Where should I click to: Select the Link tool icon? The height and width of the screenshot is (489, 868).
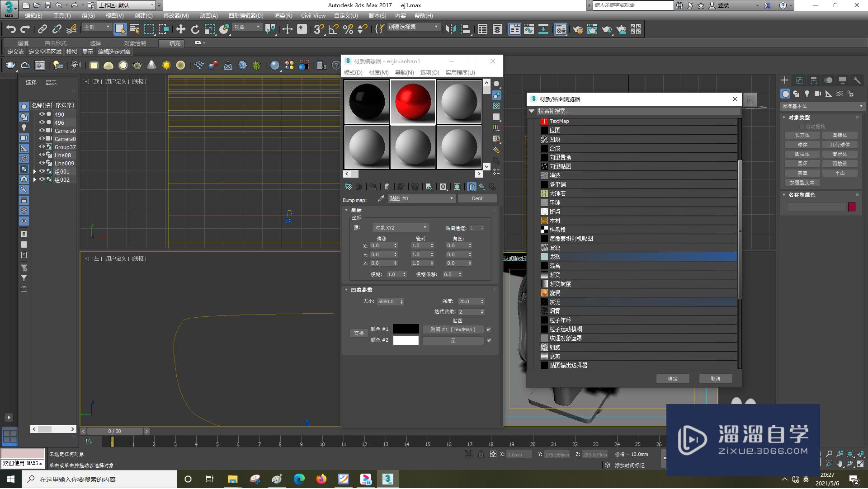coord(42,29)
